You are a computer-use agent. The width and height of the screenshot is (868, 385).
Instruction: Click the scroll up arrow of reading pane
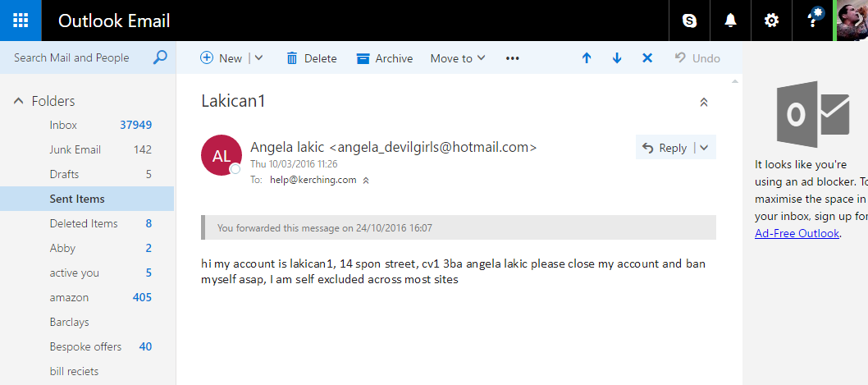(734, 82)
